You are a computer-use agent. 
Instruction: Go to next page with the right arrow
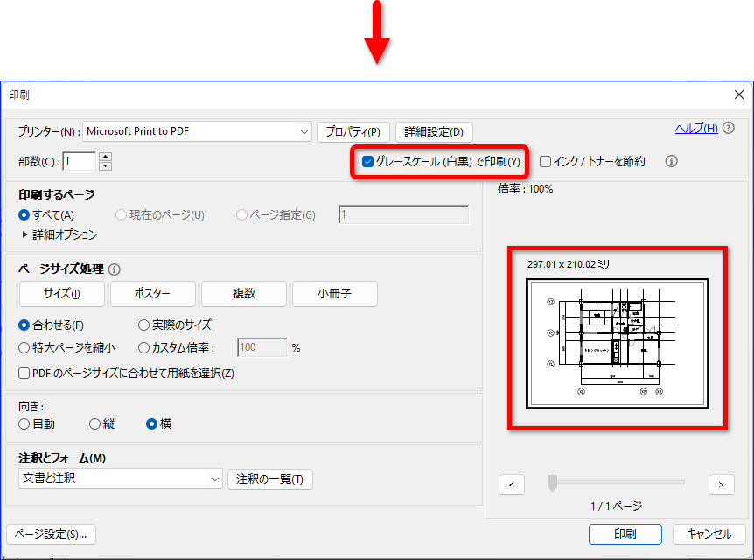(x=722, y=484)
